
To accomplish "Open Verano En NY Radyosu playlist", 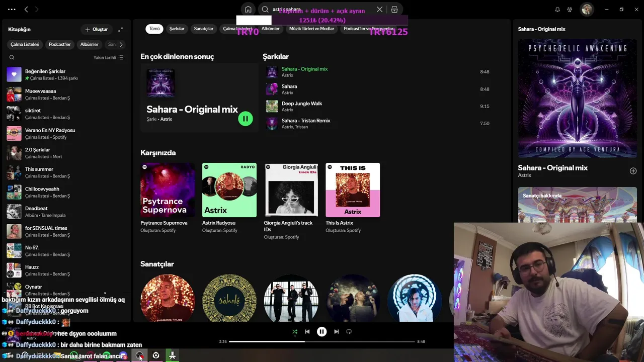I will coord(65,133).
